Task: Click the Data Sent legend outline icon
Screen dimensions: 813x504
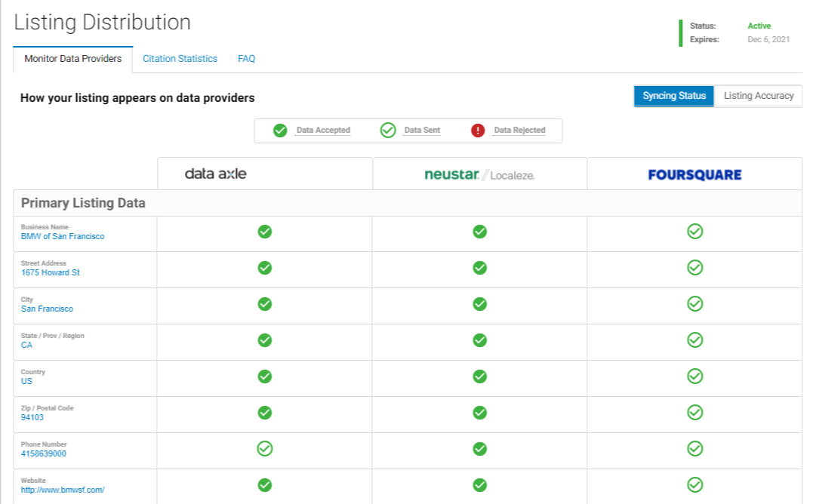Action: 388,131
